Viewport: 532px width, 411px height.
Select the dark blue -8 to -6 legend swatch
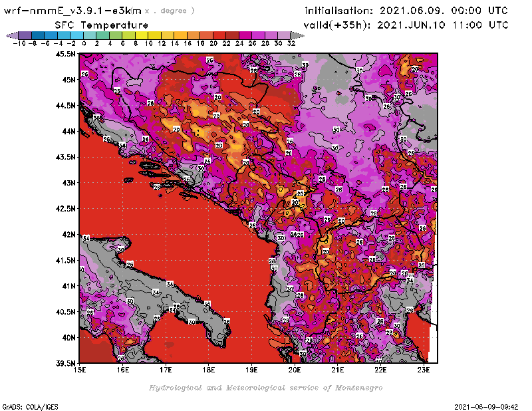(x=38, y=35)
